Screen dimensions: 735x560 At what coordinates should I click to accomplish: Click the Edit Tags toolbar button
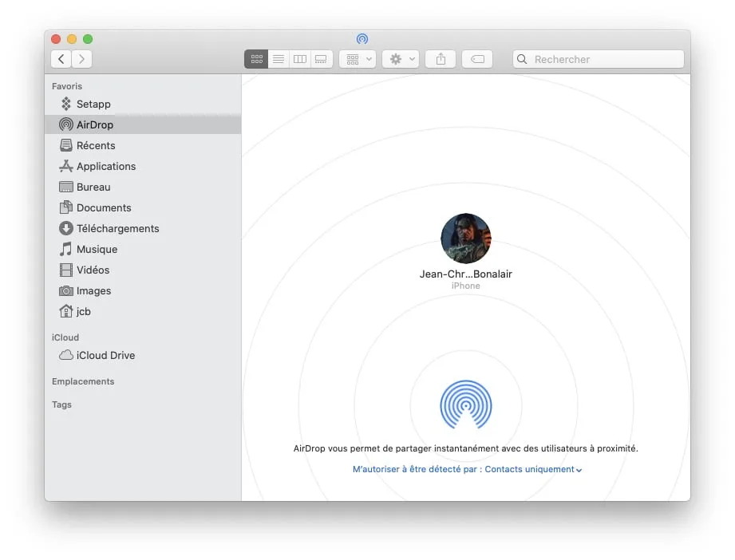click(x=477, y=59)
